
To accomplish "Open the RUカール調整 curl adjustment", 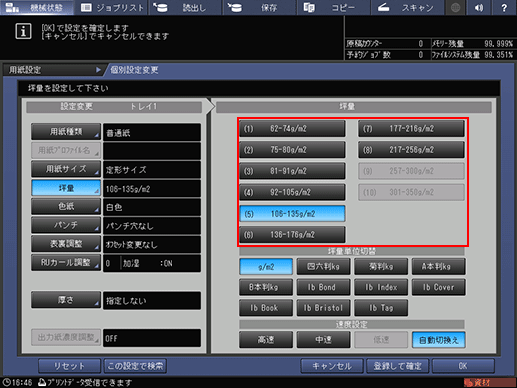I will pyautogui.click(x=66, y=262).
